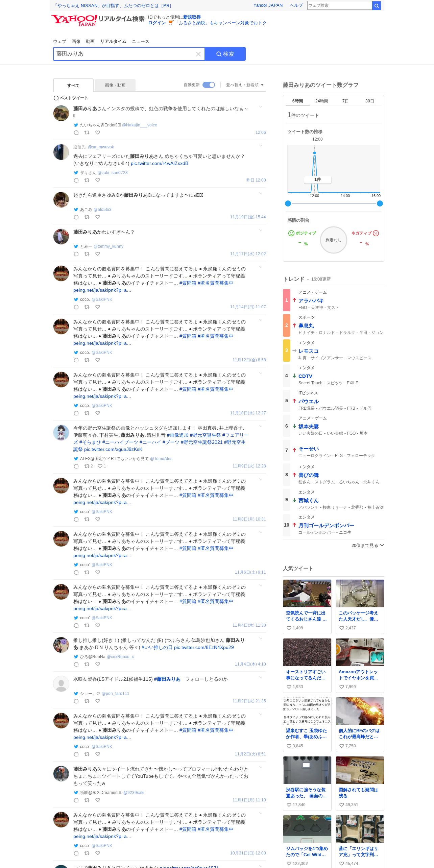This screenshot has width=434, height=868.
Task: Open default avatar of user ショー。
Action: point(61,683)
